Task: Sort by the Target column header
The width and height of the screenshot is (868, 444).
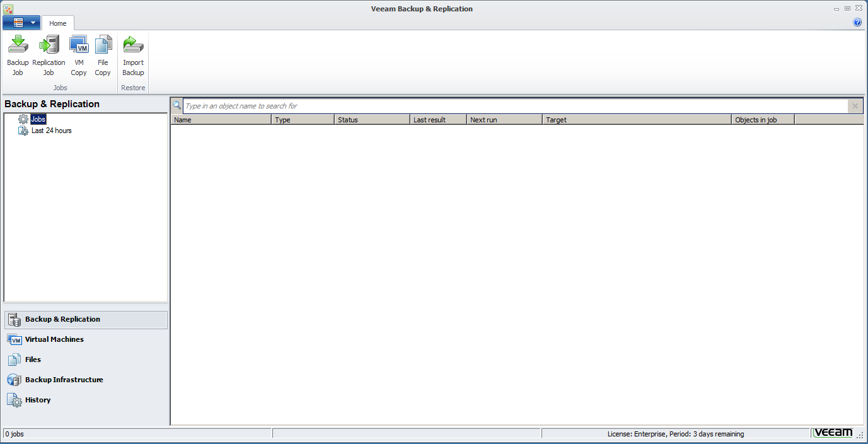Action: coord(637,120)
